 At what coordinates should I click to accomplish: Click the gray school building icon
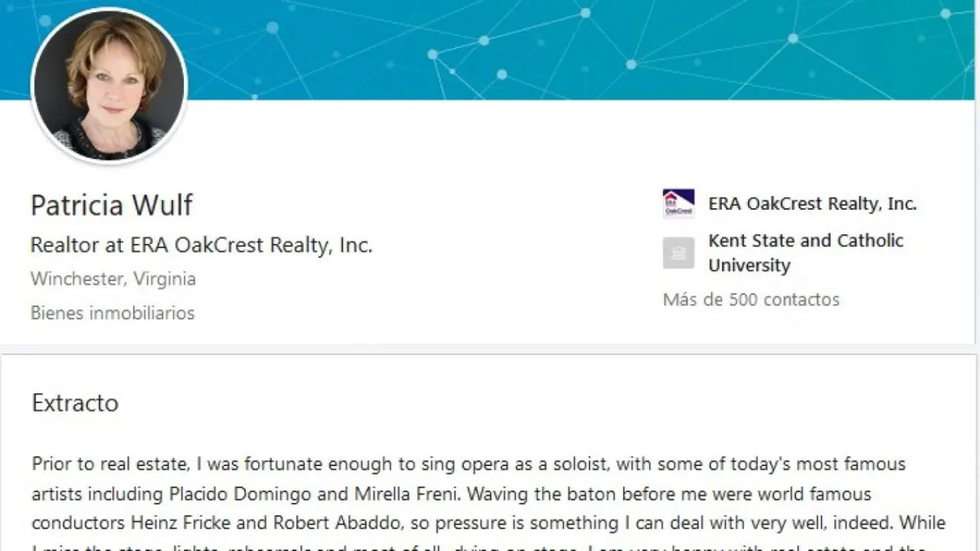(x=678, y=253)
